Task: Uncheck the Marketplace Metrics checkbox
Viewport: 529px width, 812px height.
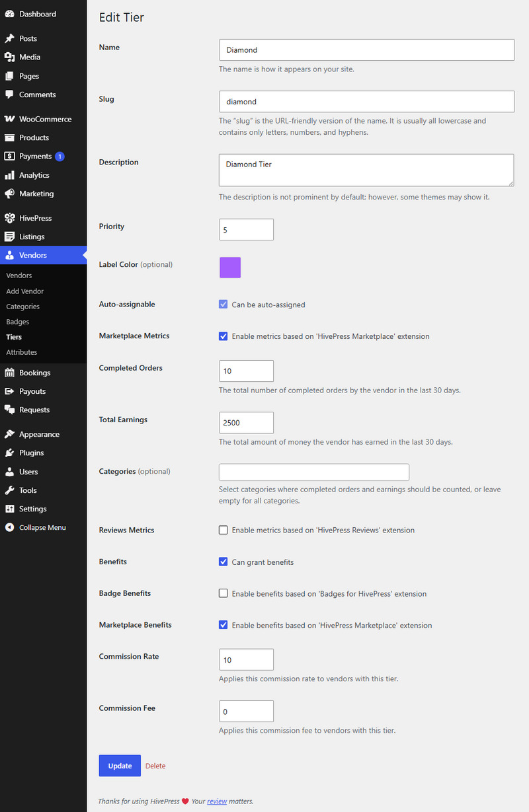Action: point(224,336)
